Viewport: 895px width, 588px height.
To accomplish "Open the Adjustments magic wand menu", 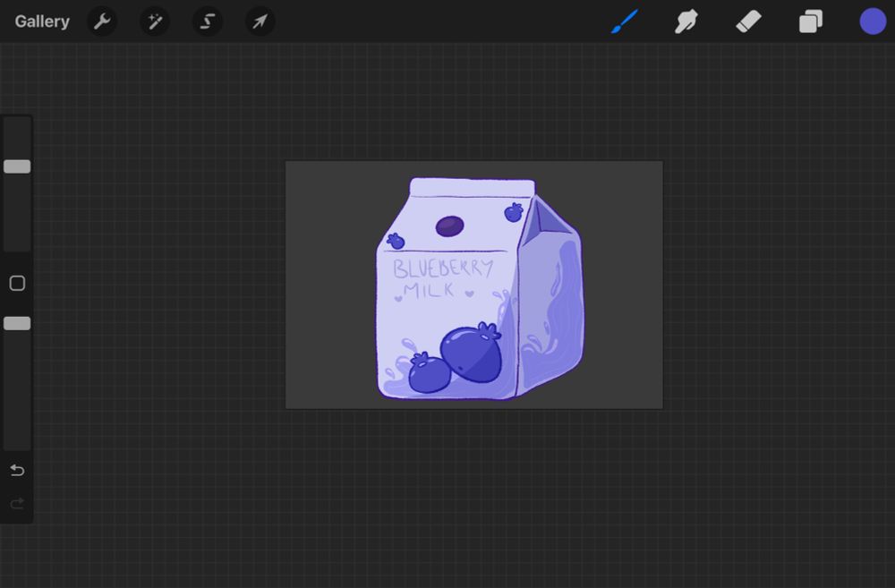I will 154,21.
